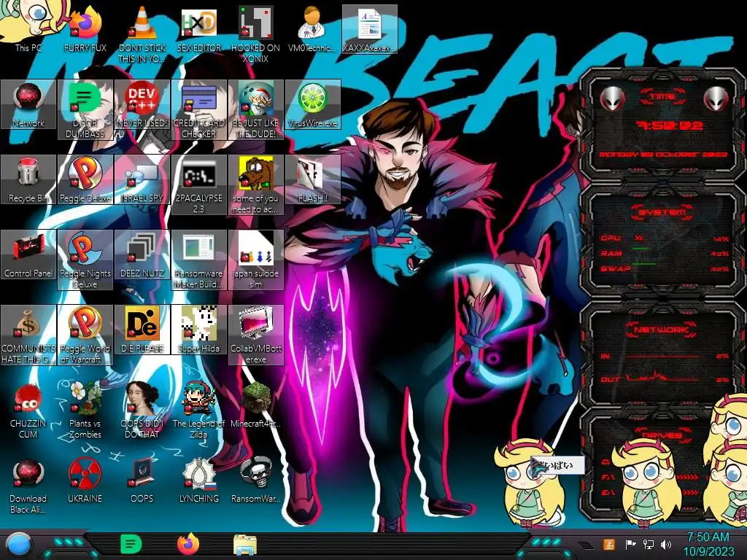The height and width of the screenshot is (560, 747).
Task: Select the japan suicide sim icon
Action: [255, 260]
